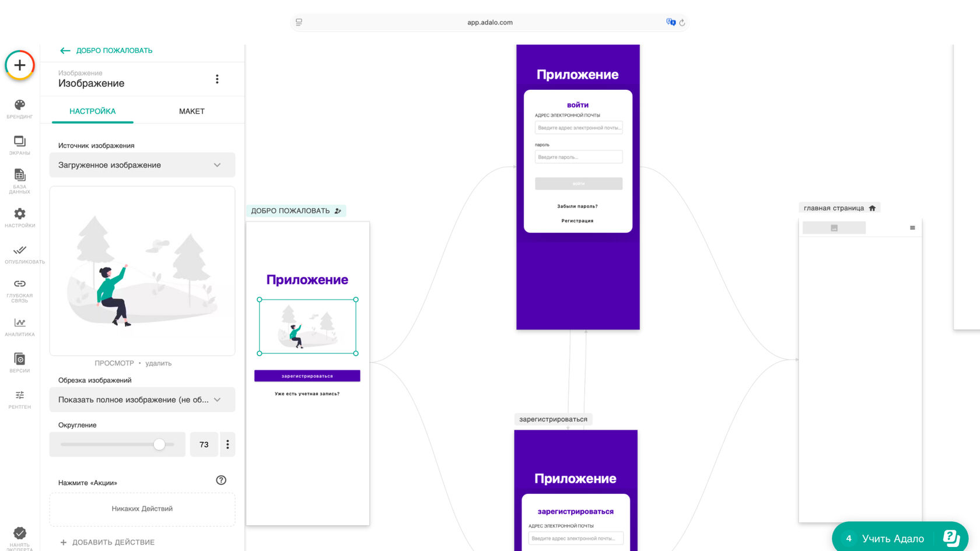The image size is (980, 551).
Task: Click зарегистрироваться screen label on canvas
Action: [553, 419]
